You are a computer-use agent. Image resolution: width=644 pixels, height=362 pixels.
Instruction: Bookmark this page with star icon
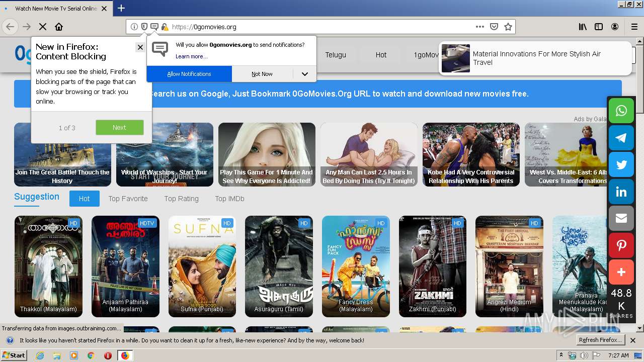pyautogui.click(x=508, y=27)
